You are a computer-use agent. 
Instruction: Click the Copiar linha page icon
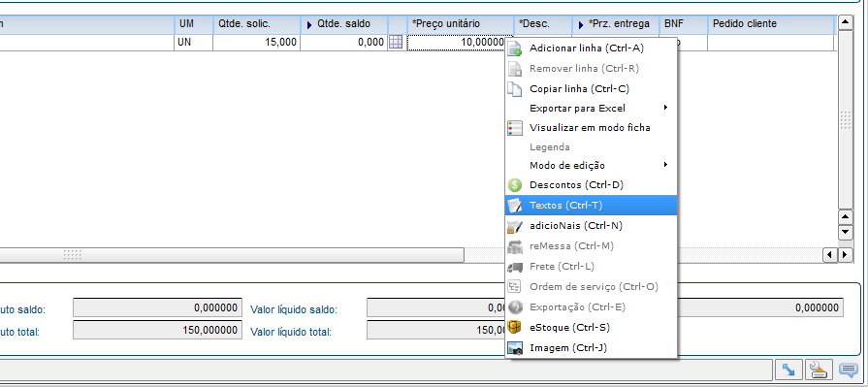(x=515, y=89)
